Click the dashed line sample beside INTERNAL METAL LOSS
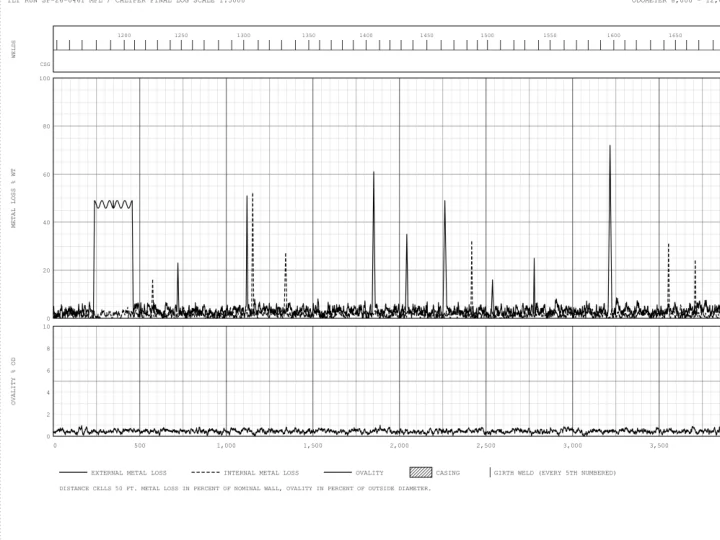Image resolution: width=720 pixels, height=540 pixels. click(205, 472)
